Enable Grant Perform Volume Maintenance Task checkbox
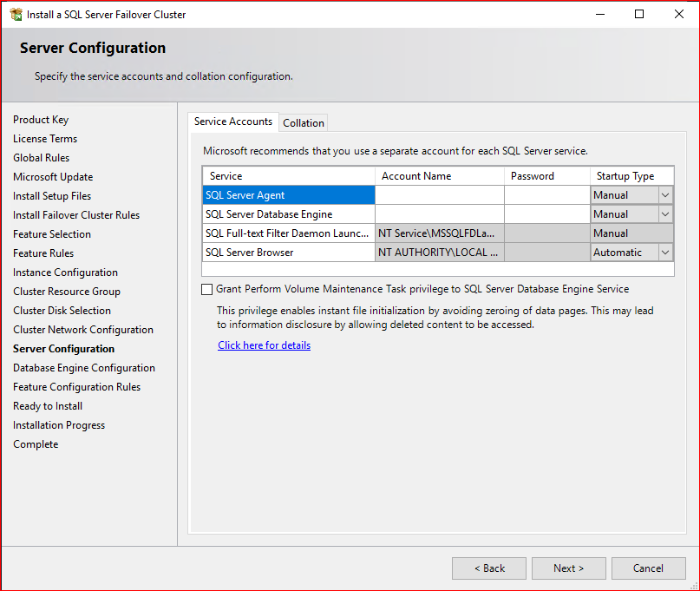 click(x=206, y=290)
